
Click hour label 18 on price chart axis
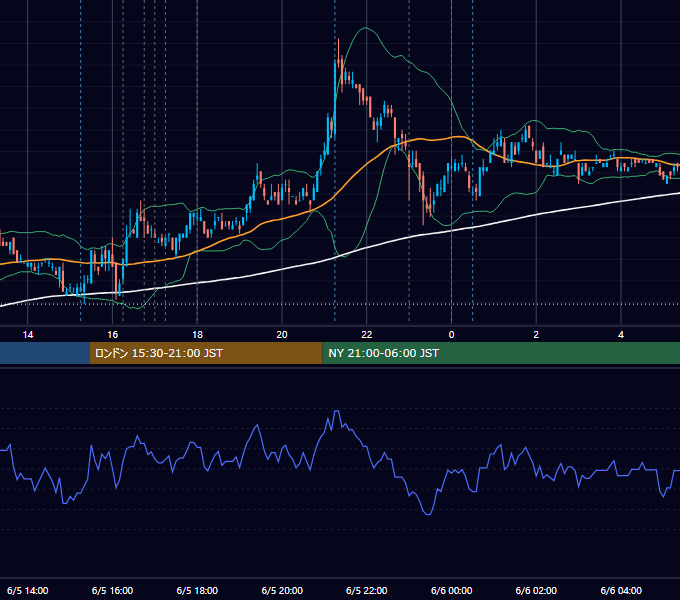tap(197, 335)
